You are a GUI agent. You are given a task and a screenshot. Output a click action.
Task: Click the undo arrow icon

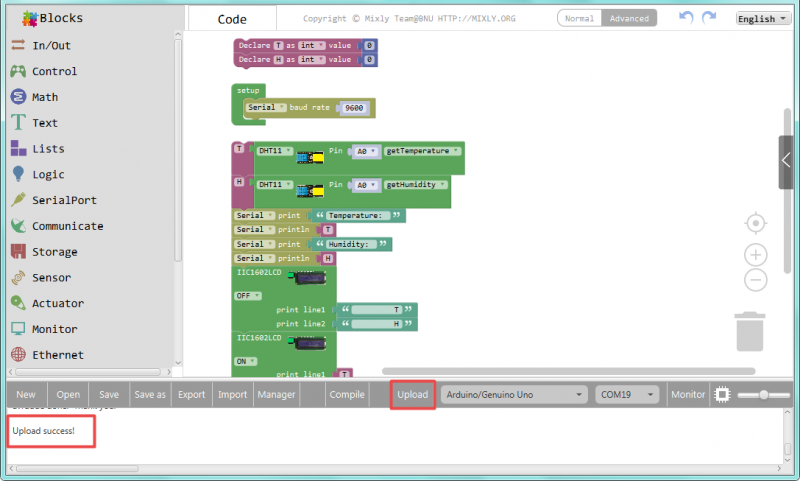coord(686,18)
